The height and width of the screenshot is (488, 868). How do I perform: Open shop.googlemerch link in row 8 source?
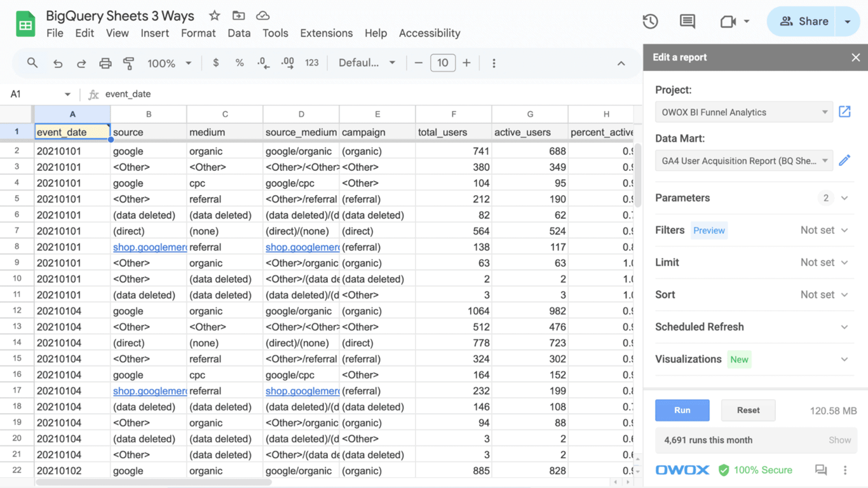point(149,247)
